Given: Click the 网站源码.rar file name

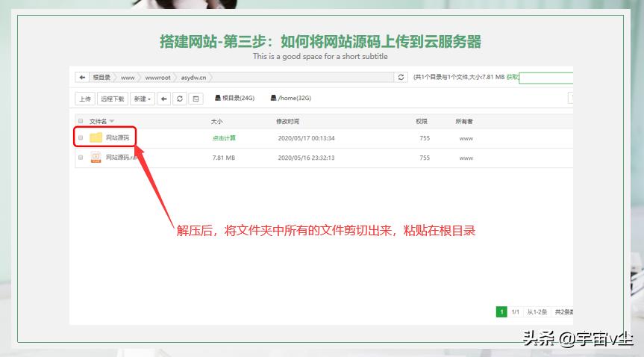Looking at the screenshot, I should [121, 157].
